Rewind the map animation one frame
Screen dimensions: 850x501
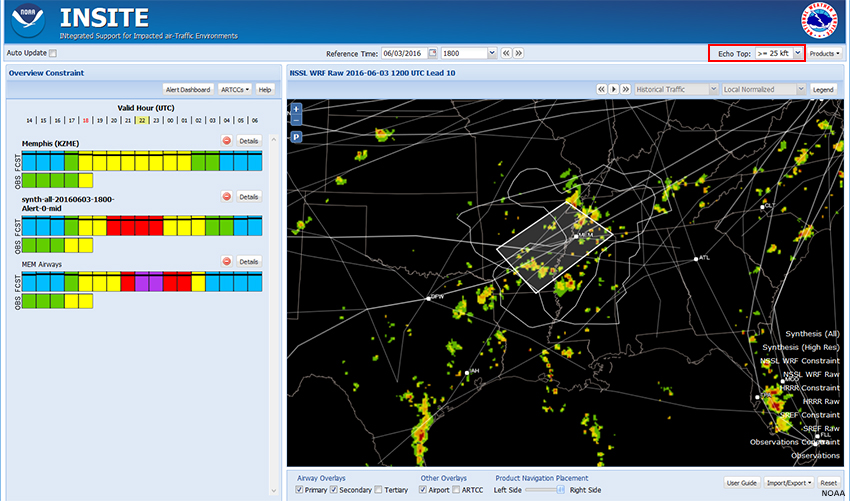(602, 89)
